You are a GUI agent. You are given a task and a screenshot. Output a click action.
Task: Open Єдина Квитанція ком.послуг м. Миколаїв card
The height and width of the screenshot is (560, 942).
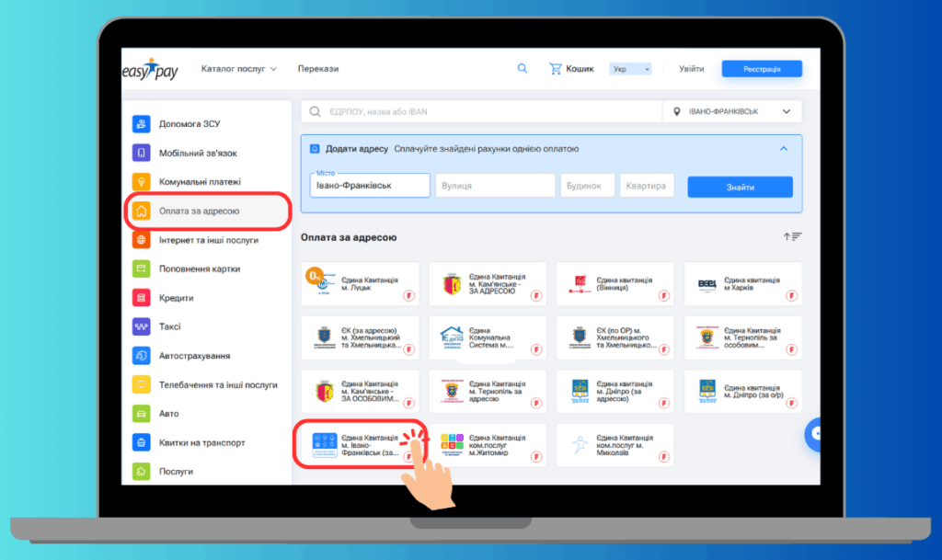[615, 445]
